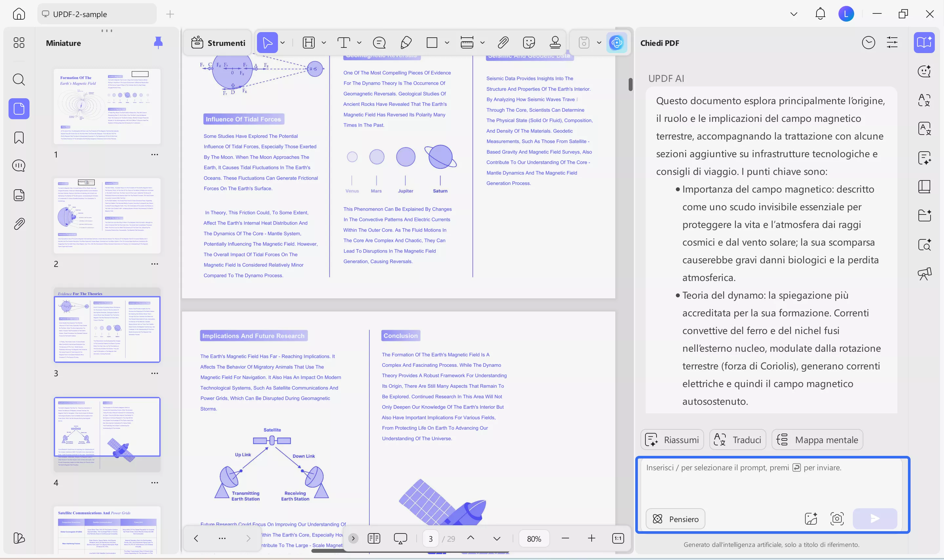Image resolution: width=944 pixels, height=560 pixels.
Task: Open chat history clock icon
Action: [868, 43]
